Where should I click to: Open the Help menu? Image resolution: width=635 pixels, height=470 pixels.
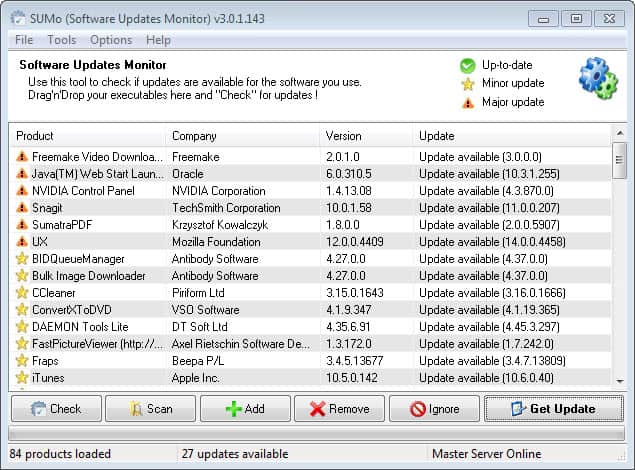coord(158,40)
